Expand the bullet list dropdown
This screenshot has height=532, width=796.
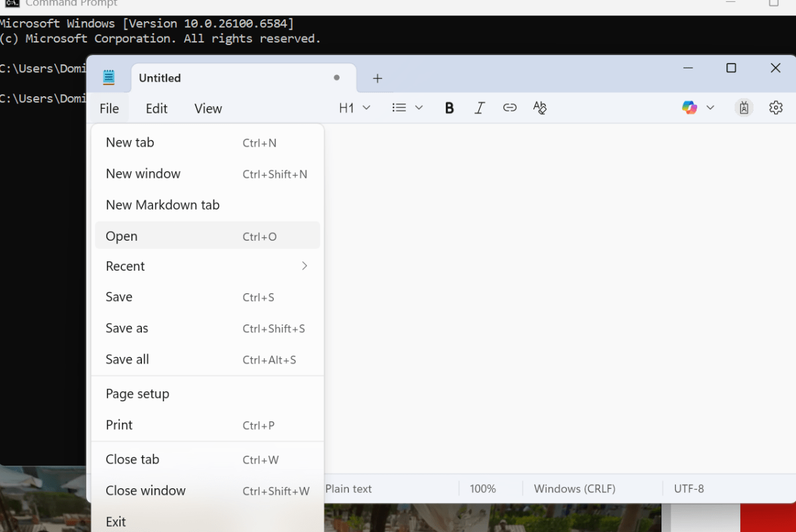(407, 107)
